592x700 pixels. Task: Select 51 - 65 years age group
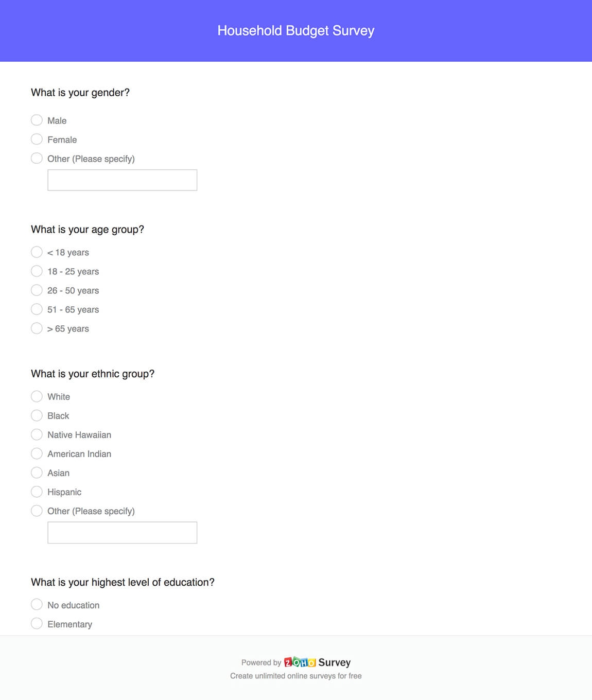37,309
